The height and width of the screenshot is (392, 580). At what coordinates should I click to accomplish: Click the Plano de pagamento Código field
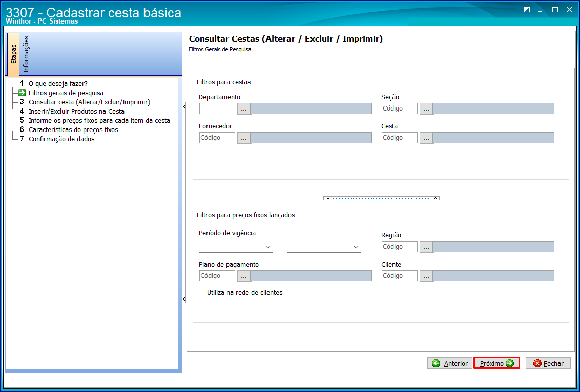(x=217, y=276)
